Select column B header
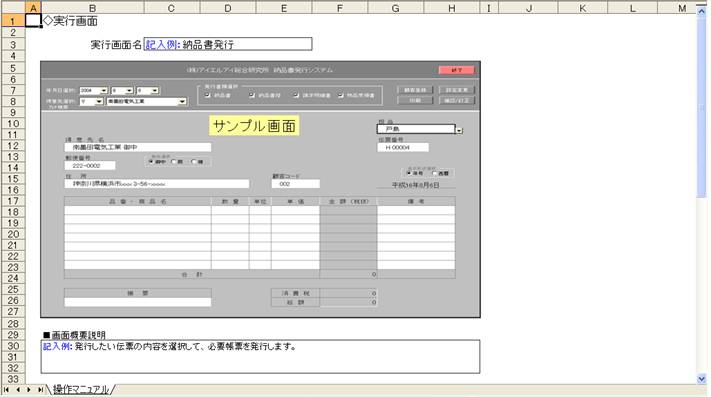Screen dimensions: 711x397 point(92,8)
